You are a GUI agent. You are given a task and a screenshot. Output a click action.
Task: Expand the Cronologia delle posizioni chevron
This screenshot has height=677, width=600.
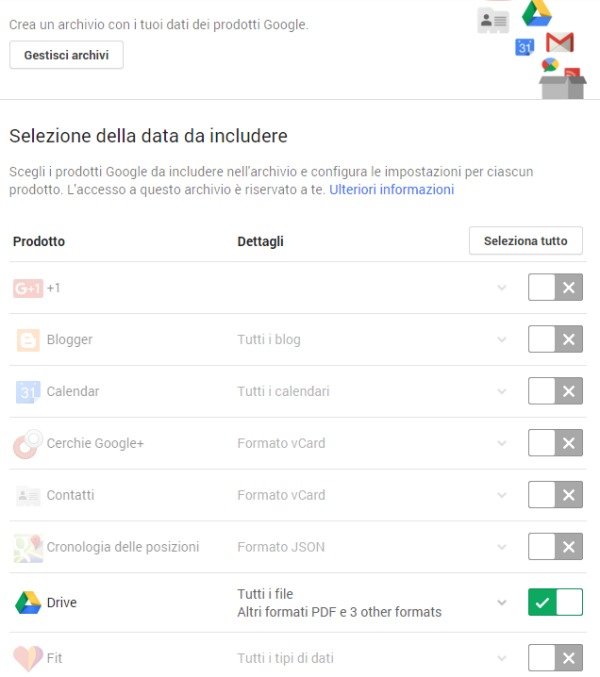(502, 547)
